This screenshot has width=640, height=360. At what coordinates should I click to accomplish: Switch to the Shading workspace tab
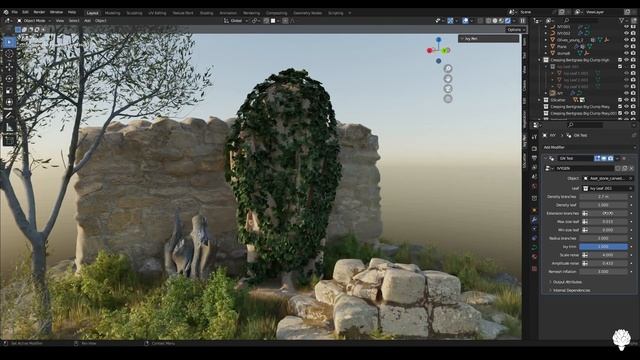[207, 13]
